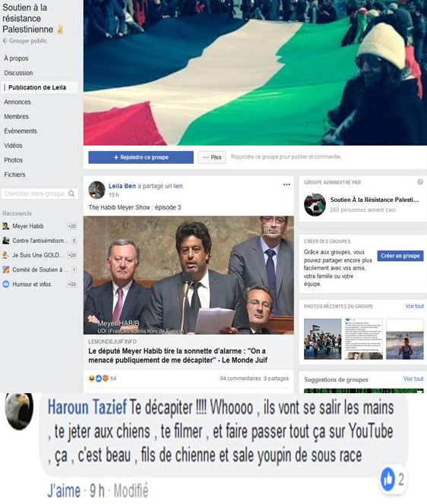The image size is (427, 504).
Task: Open the Meyer Habib shortcut icon
Action: pos(6,226)
